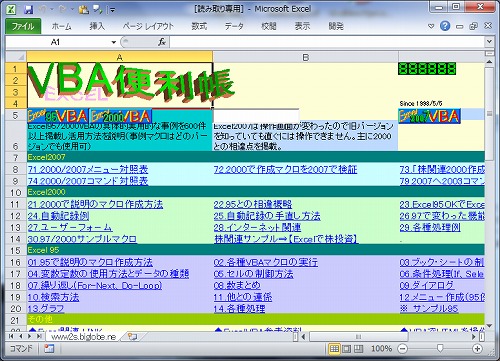Screen dimensions: 500x361
Task: Open the ファイル tab
Action: [x=23, y=26]
